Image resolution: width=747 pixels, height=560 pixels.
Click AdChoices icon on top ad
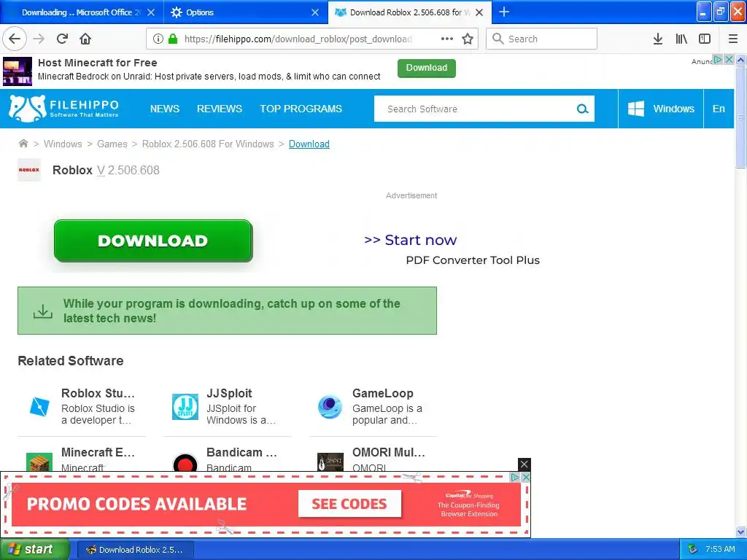718,60
